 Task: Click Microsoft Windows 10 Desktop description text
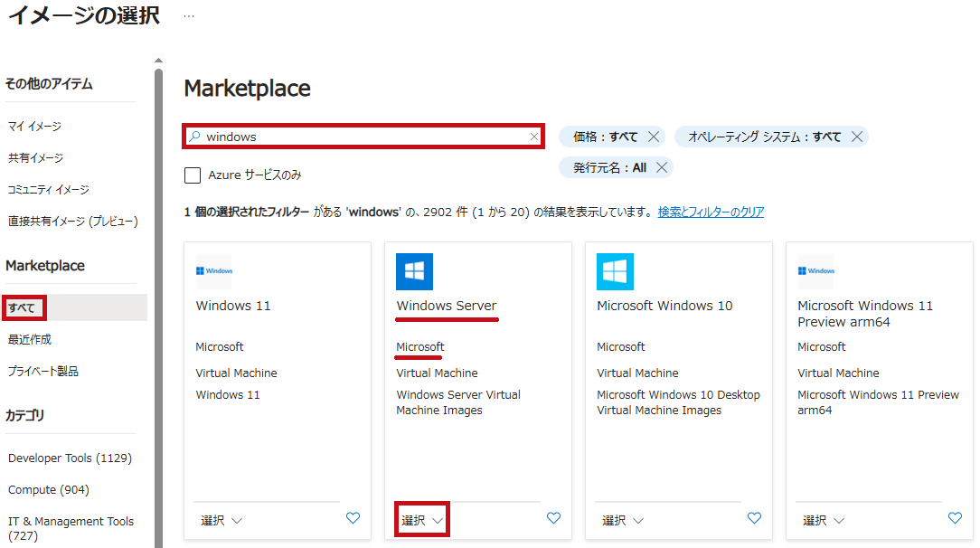click(678, 402)
